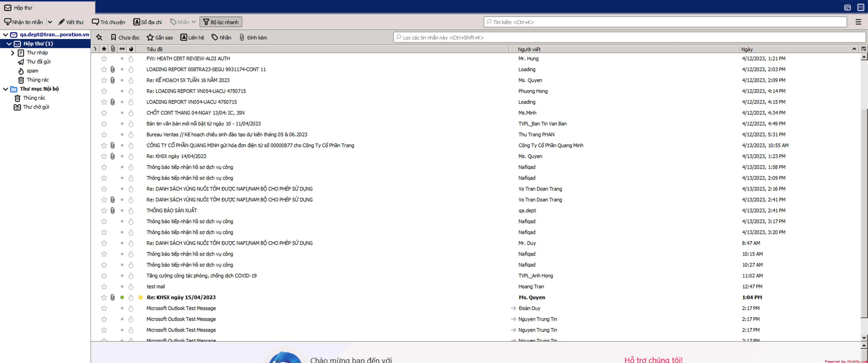
Task: Select Bản tin văn bản mới nổi bật message
Action: (203, 124)
